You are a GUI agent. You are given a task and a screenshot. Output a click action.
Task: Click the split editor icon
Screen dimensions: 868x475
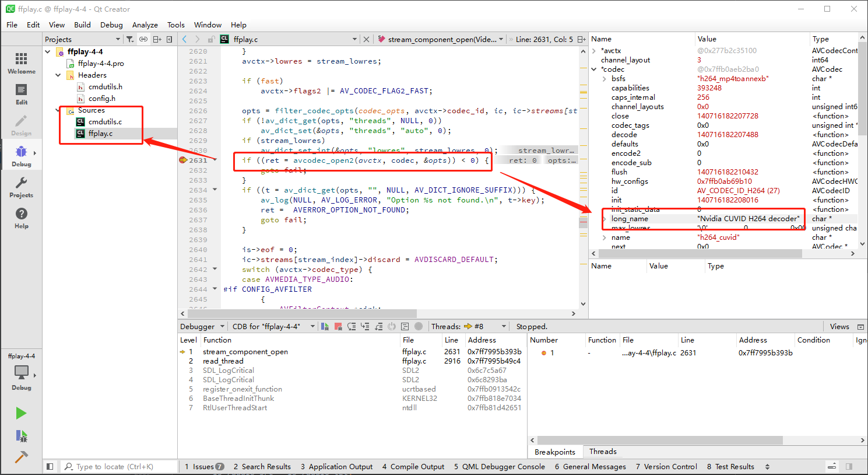(581, 39)
